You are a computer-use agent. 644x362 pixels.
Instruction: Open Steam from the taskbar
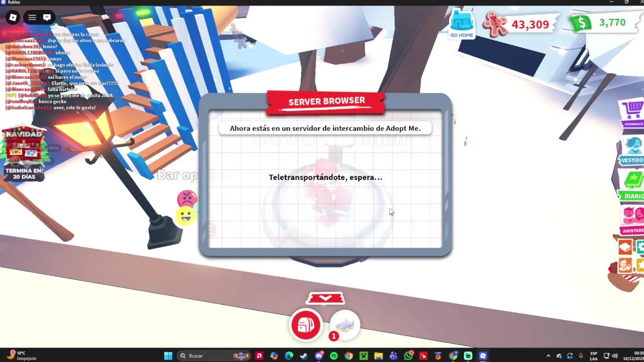click(x=304, y=356)
